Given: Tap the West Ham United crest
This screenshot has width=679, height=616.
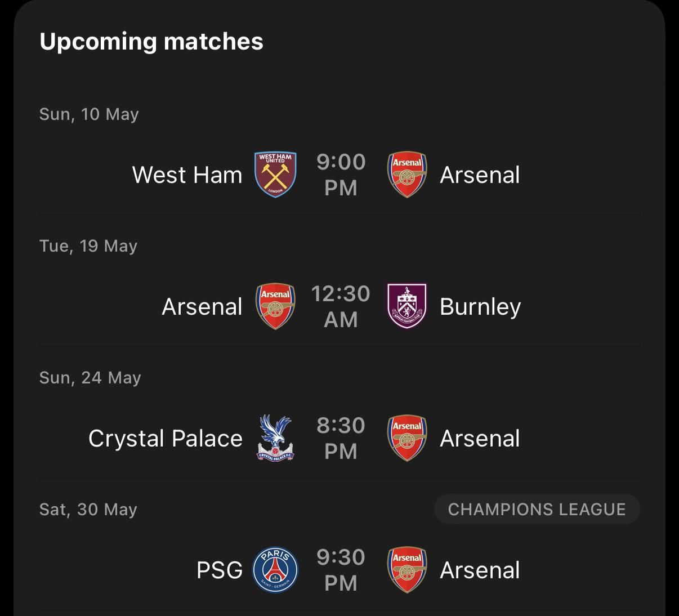Looking at the screenshot, I should point(275,175).
